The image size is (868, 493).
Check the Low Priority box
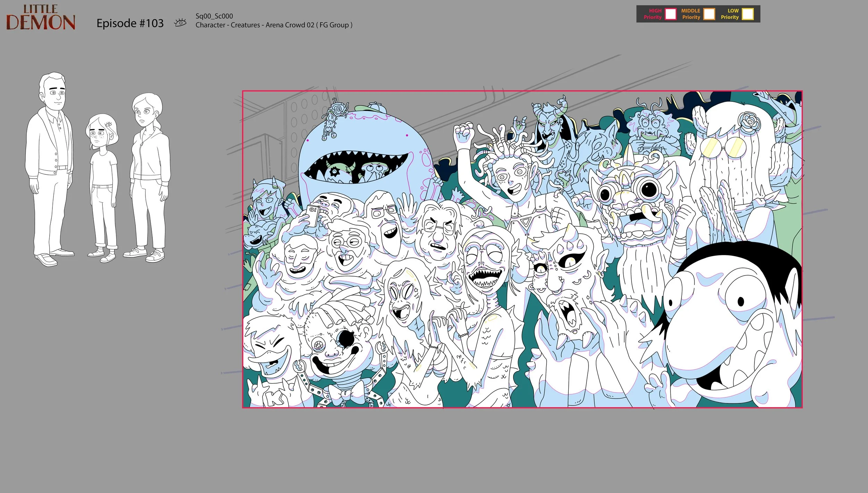[x=748, y=14]
